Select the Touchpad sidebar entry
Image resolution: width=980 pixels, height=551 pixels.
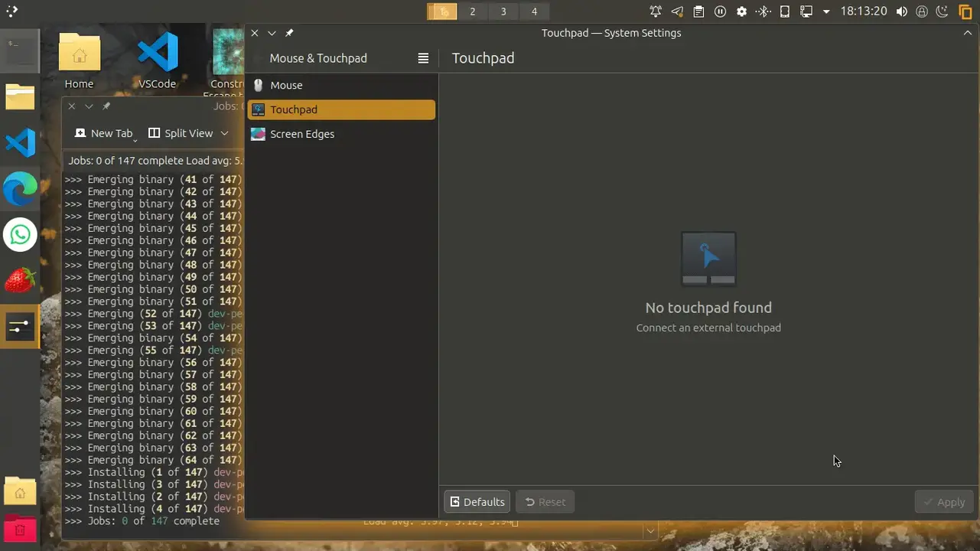pyautogui.click(x=341, y=109)
